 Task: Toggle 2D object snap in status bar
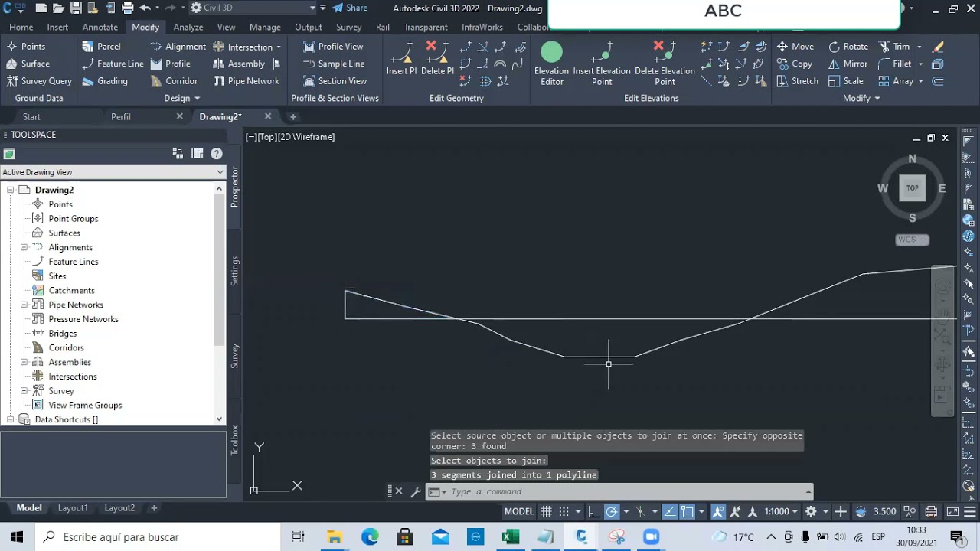coord(688,511)
